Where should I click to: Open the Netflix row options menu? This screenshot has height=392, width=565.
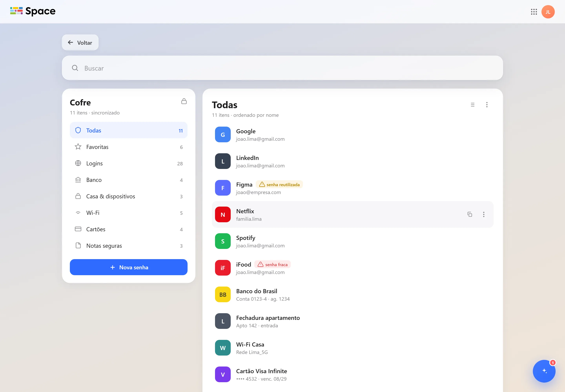(484, 214)
